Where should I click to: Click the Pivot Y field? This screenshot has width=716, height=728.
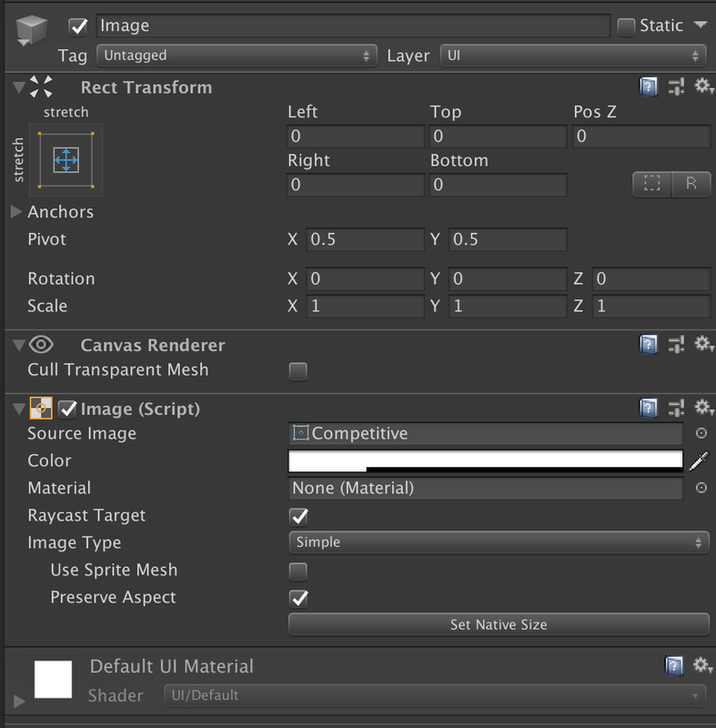point(508,239)
